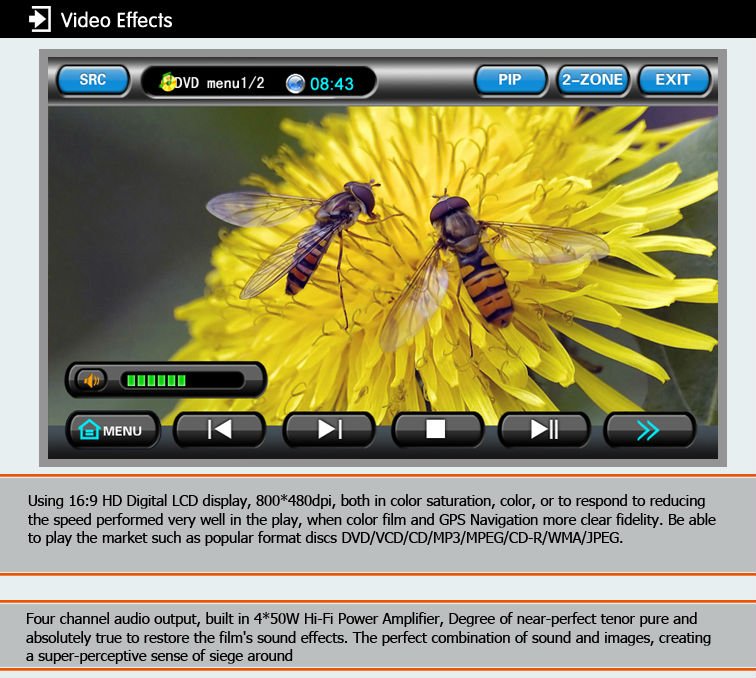The image size is (756, 678).
Task: Click the DVD disc icon
Action: click(167, 82)
